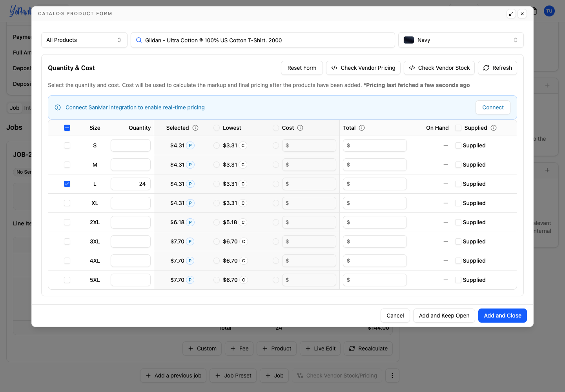Click the P badge in row 5XL
565x392 pixels.
click(190, 280)
